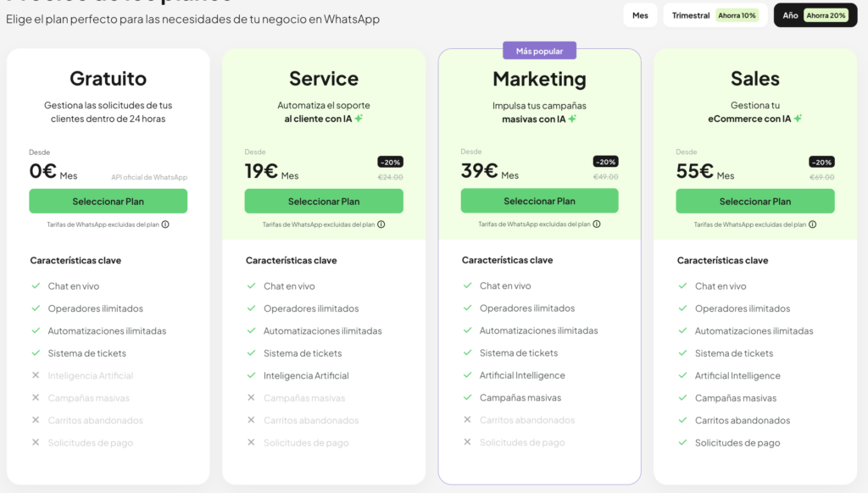Click Carritos abandonados checkmark in Sales plan
Viewport: 868px width, 493px height.
pyautogui.click(x=682, y=420)
